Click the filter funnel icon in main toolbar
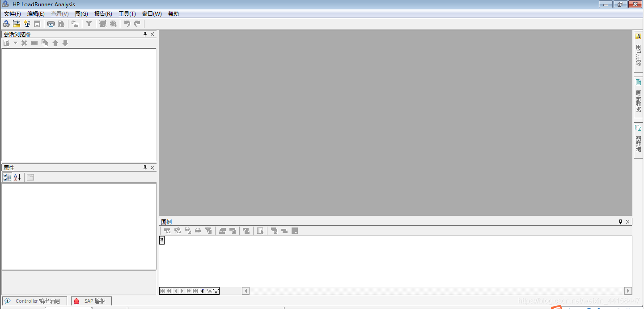This screenshot has width=644, height=309. point(89,24)
